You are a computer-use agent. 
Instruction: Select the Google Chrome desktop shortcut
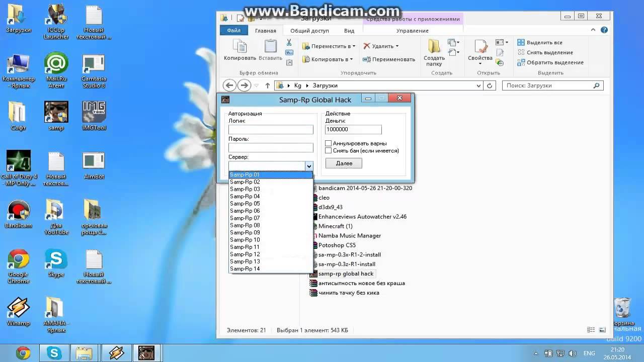point(18,266)
